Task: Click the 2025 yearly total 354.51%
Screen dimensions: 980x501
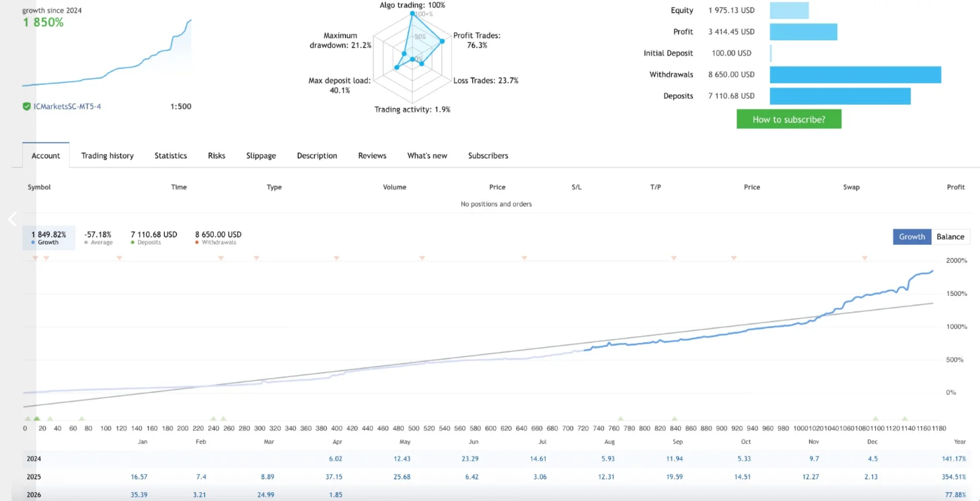Action: [955, 477]
